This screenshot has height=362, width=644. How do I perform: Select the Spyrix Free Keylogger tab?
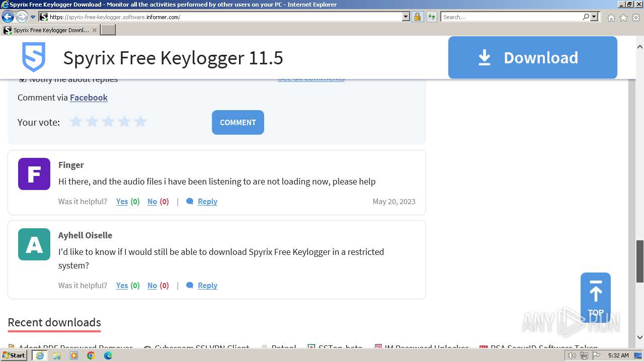pos(50,30)
